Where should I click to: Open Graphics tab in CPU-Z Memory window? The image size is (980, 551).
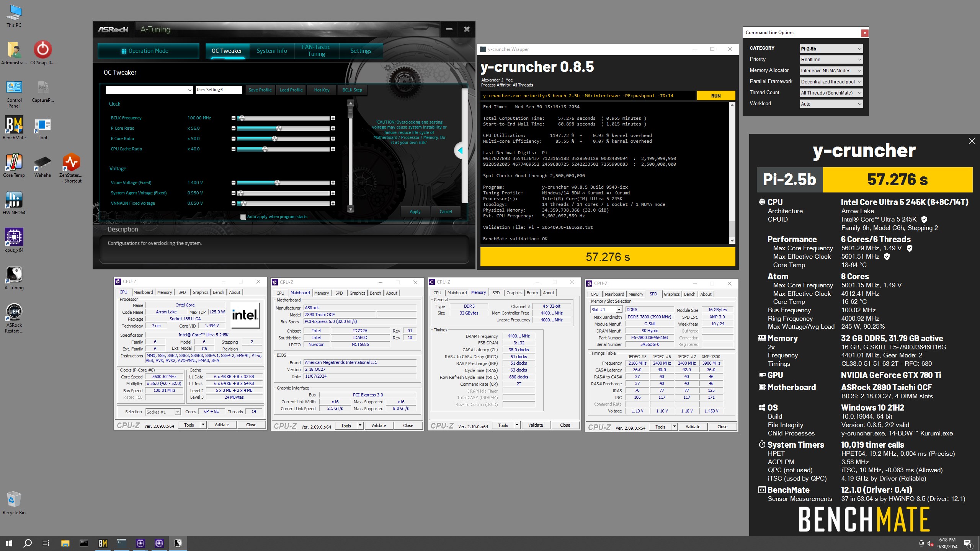[x=514, y=293]
